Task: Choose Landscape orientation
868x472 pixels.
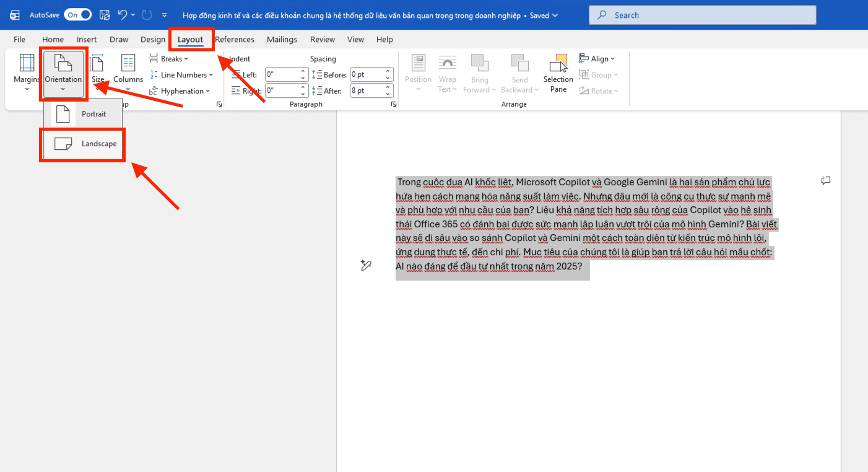Action: coord(83,144)
